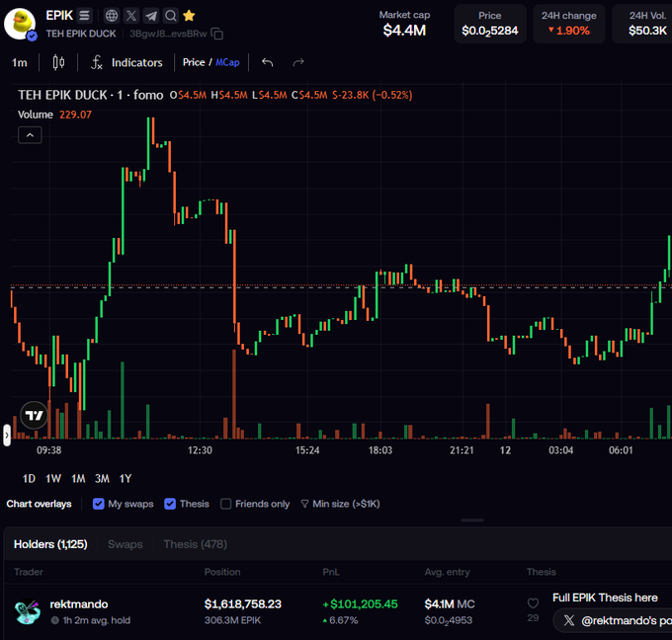The width and height of the screenshot is (672, 640).
Task: Click the 12:30 time axis label
Action: pyautogui.click(x=200, y=450)
